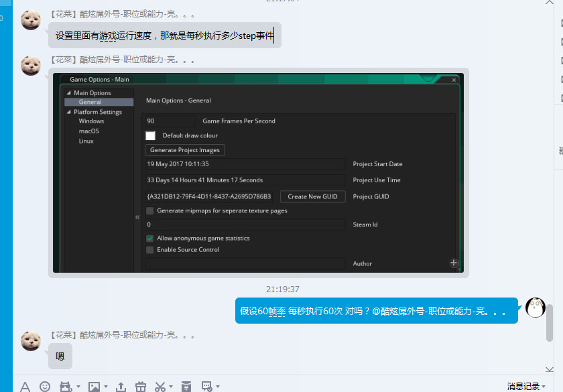The height and width of the screenshot is (392, 563).
Task: Expand the GIF sticker dropdown arrow
Action: [x=78, y=387]
